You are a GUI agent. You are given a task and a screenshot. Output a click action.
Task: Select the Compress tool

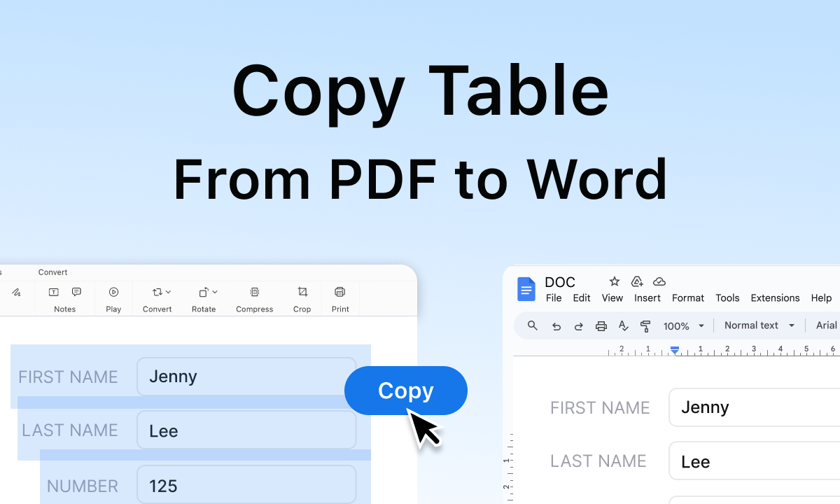pos(255,298)
